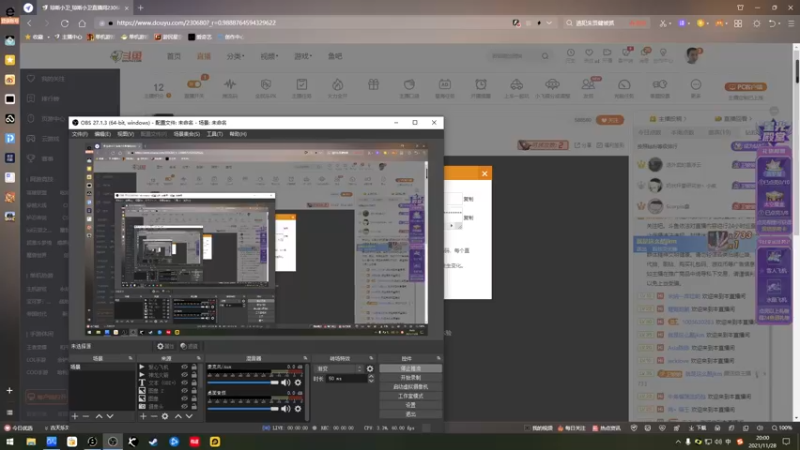Open the OBS 场景集合(S) menu
The height and width of the screenshot is (450, 800).
[187, 134]
